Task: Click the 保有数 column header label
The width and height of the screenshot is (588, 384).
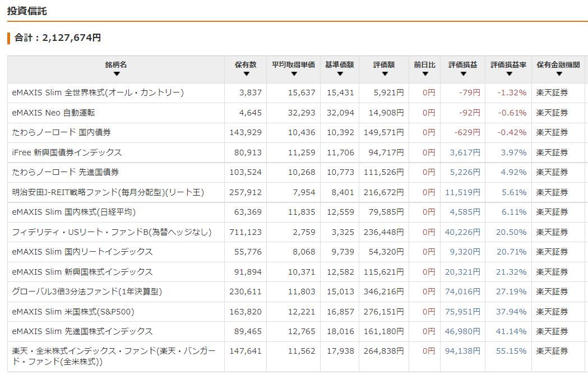Action: tap(246, 65)
